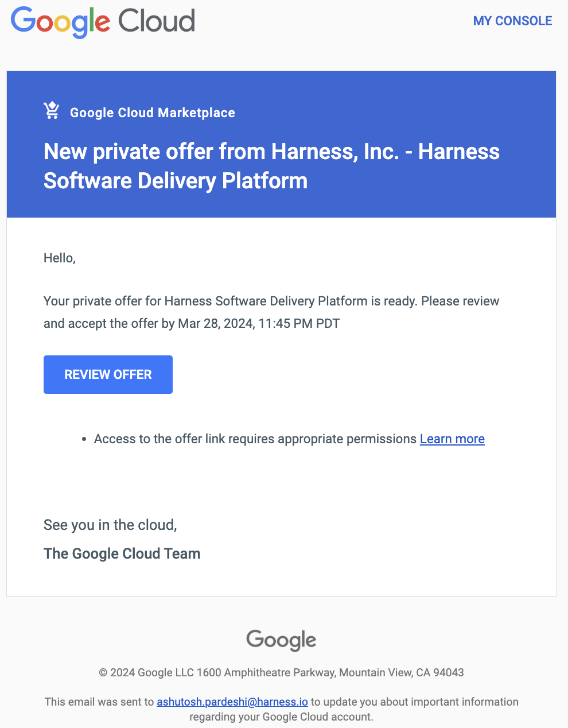Image resolution: width=568 pixels, height=728 pixels.
Task: Open the MY CONSOLE link
Action: coord(512,21)
